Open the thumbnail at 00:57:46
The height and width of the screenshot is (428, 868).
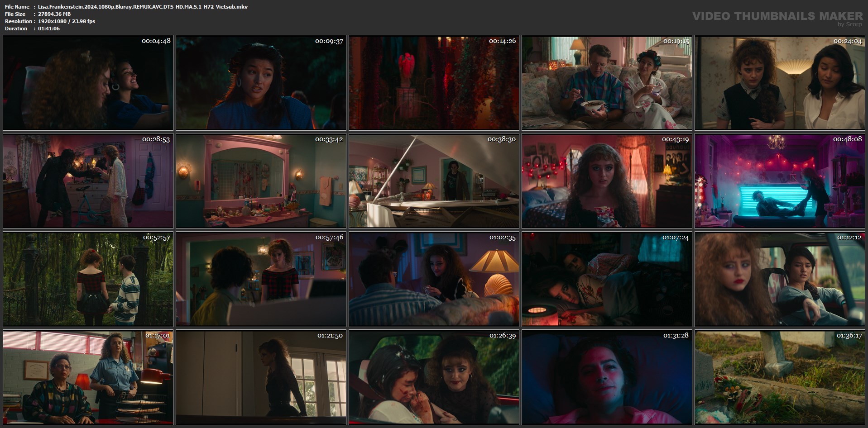pyautogui.click(x=261, y=279)
